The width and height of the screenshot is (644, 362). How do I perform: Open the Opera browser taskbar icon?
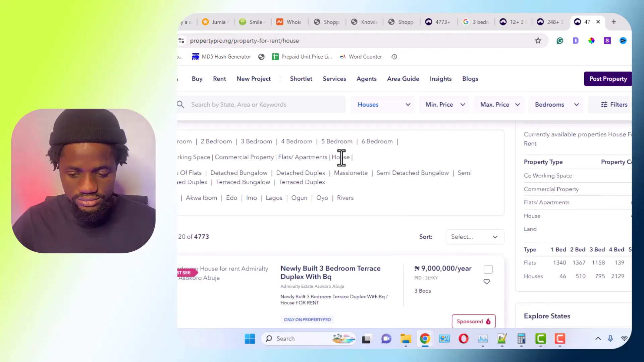464,339
